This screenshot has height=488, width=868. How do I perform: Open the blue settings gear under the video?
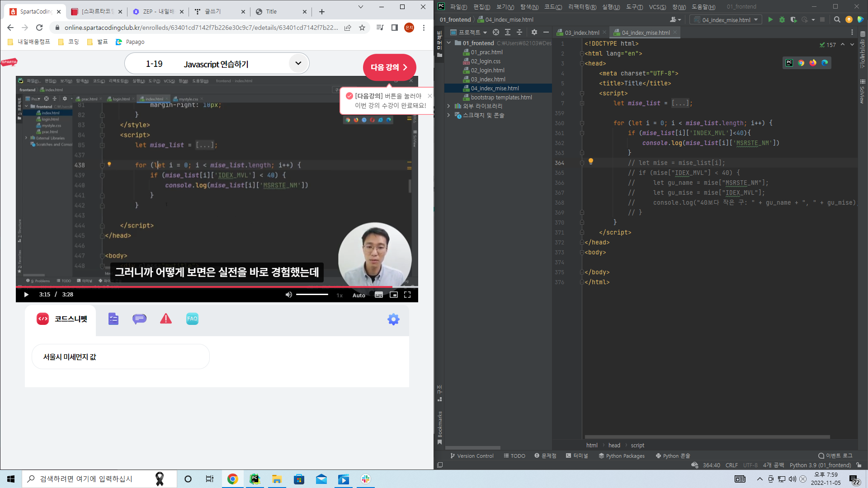[x=393, y=319]
